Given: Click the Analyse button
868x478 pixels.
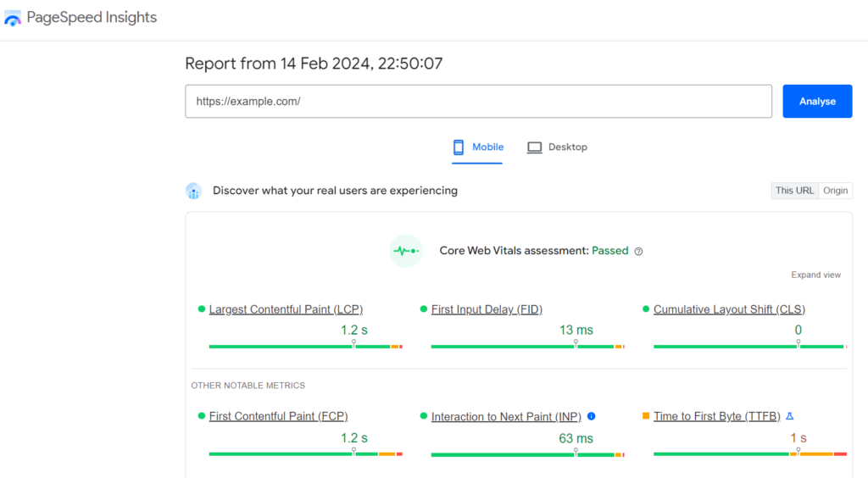Looking at the screenshot, I should pos(817,101).
